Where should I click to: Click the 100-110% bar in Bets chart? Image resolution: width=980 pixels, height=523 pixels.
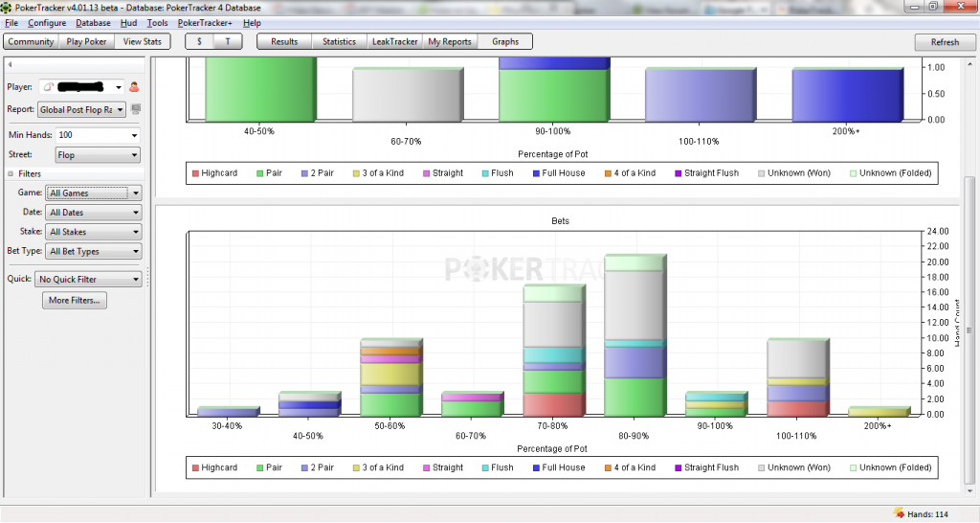coord(797,377)
